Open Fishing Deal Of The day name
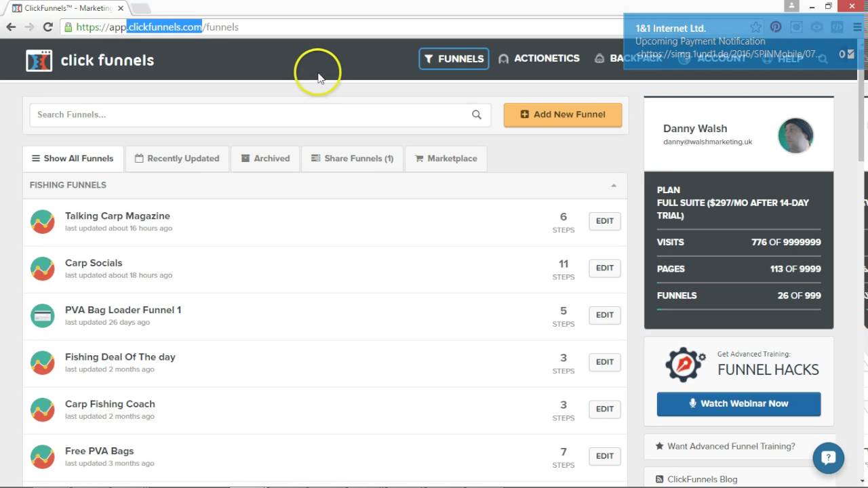Screen dimensions: 868x488 tap(120, 357)
